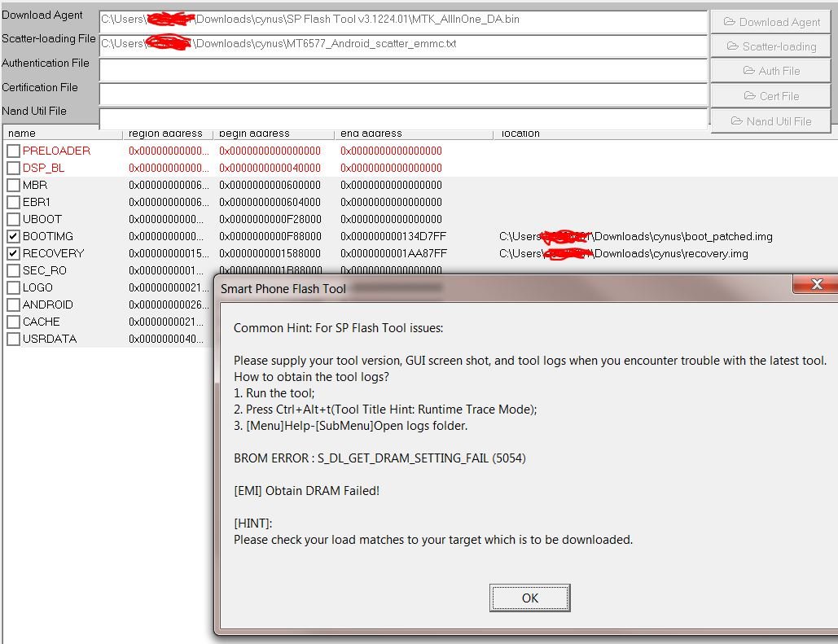838x644 pixels.
Task: Select the EBR1 row name
Action: point(37,203)
